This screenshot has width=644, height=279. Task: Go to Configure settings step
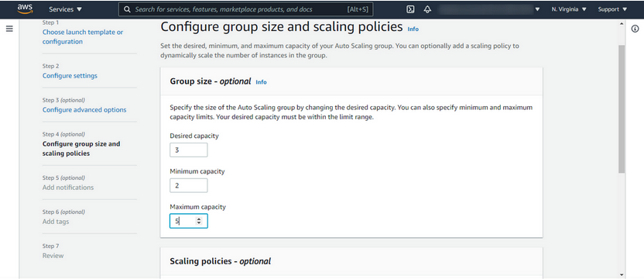coord(70,76)
